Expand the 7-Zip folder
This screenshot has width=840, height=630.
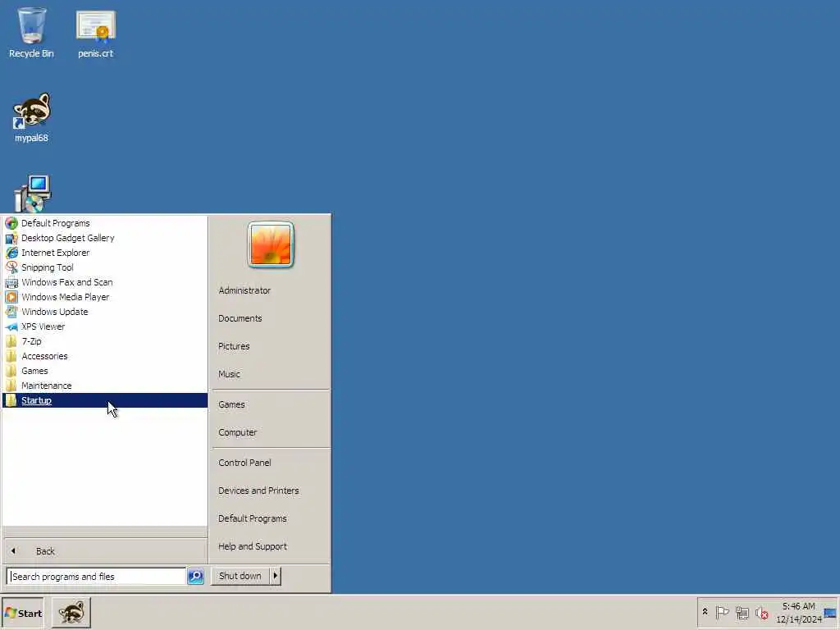(105, 341)
